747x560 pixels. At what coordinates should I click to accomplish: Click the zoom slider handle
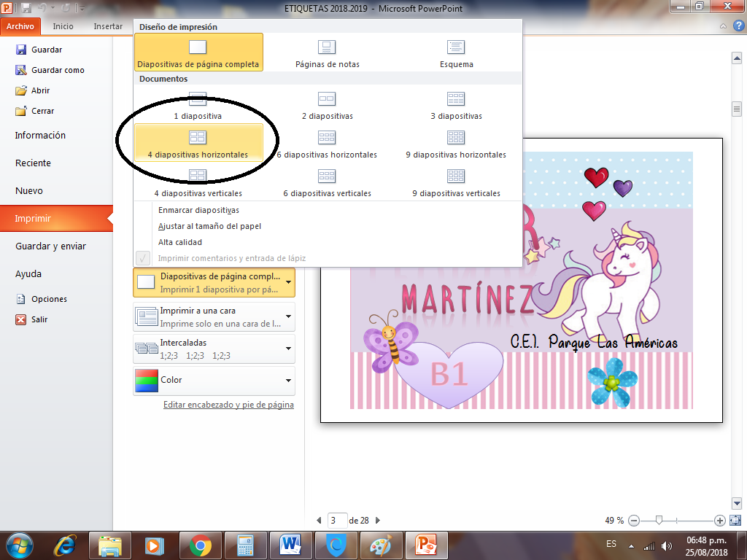coord(659,520)
